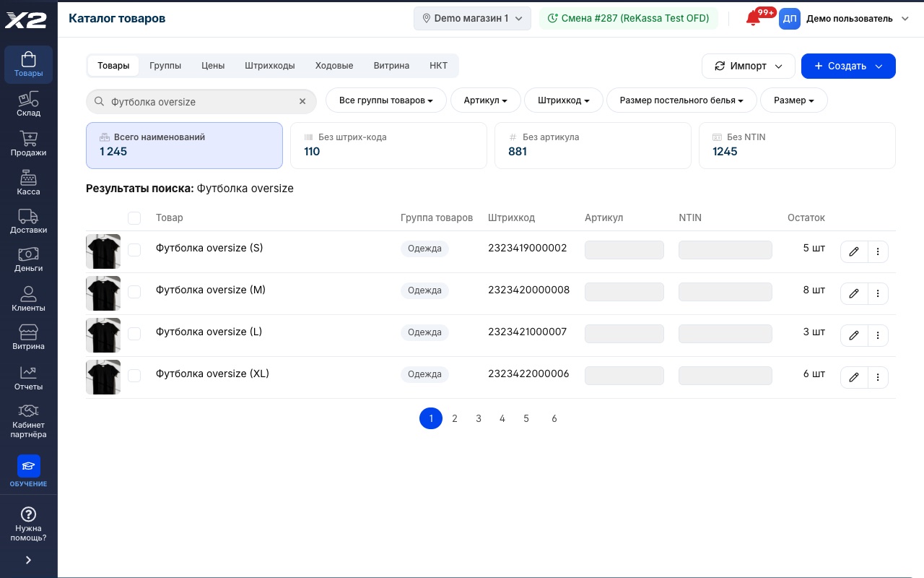Viewport: 924px width, 578px height.
Task: Open more options for Футболка oversize (XL)
Action: [878, 377]
